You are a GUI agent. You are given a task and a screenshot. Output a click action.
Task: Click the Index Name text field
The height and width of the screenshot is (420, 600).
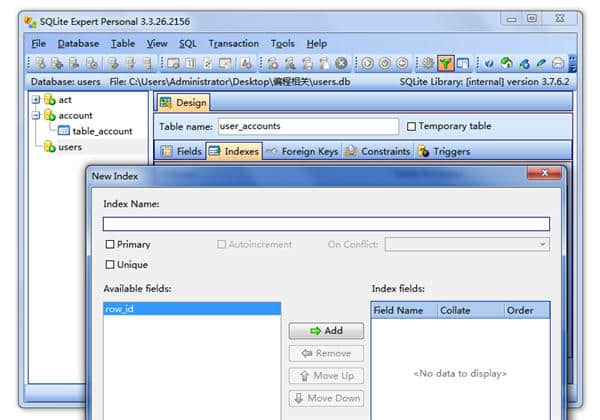(x=326, y=224)
